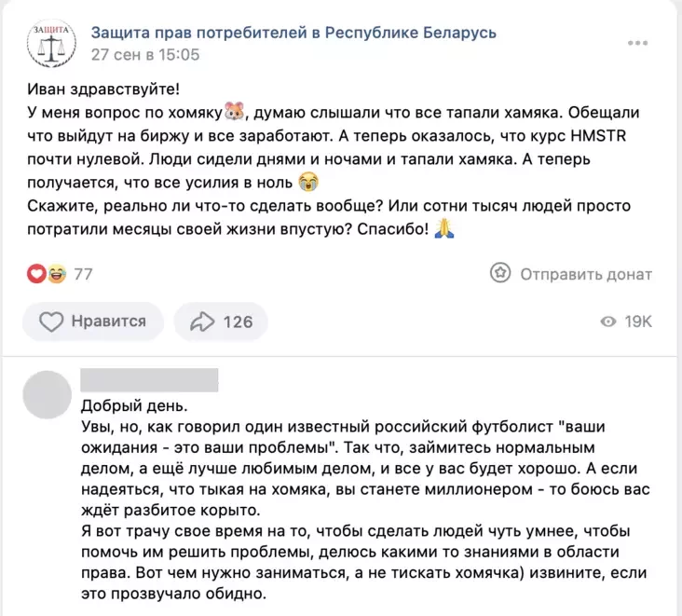Image resolution: width=682 pixels, height=616 pixels.
Task: Click the red heart reaction icon
Action: click(37, 274)
